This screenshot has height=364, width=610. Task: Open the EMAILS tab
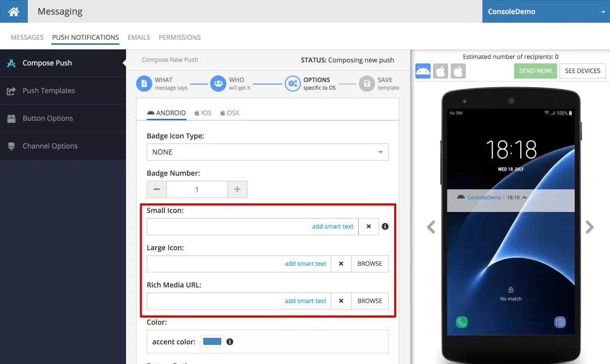point(139,37)
